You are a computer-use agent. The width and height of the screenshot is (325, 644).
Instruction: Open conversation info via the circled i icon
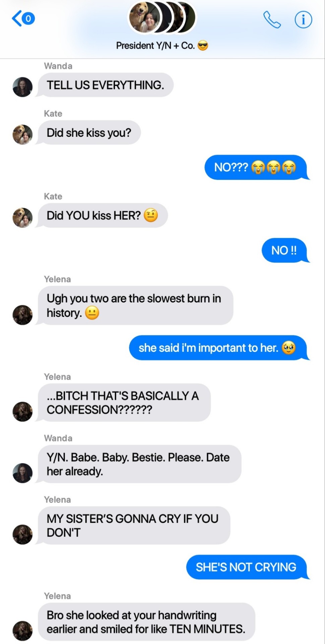click(303, 19)
